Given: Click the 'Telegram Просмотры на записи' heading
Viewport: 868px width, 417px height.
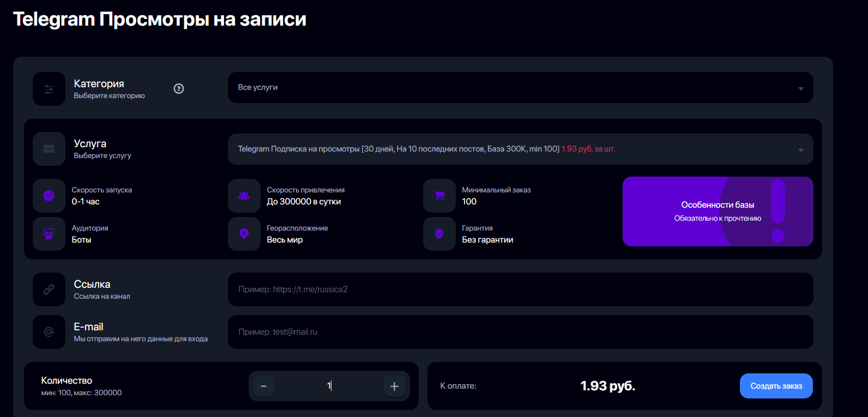Looking at the screenshot, I should [x=160, y=19].
